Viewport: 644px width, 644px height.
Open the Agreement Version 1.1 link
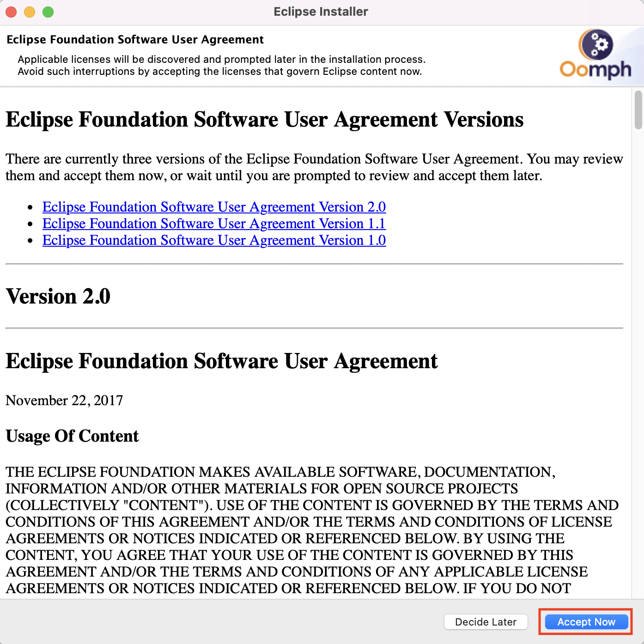tap(214, 224)
